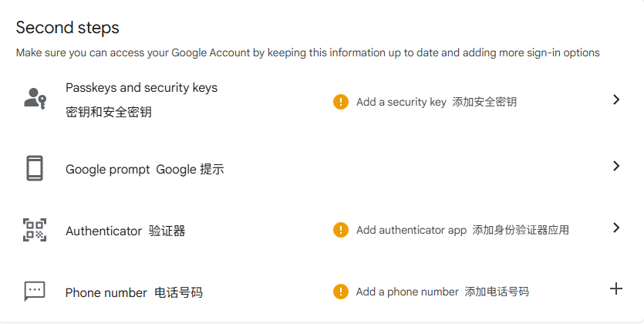
Task: Click "Add authenticator app" text
Action: pos(411,230)
